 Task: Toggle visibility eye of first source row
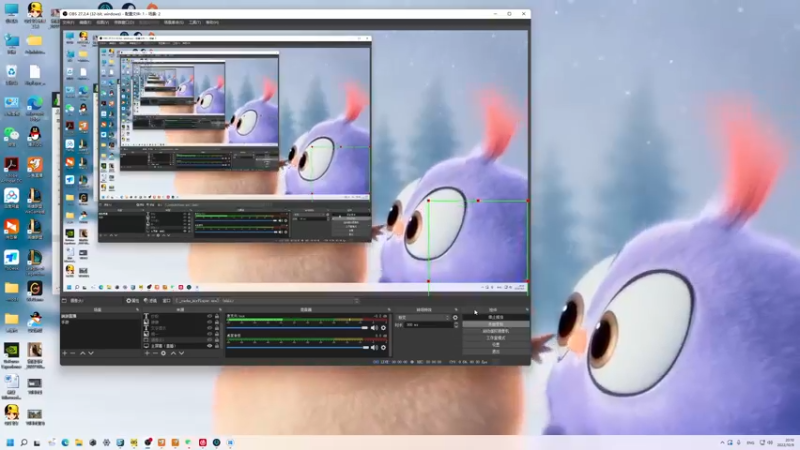[209, 316]
